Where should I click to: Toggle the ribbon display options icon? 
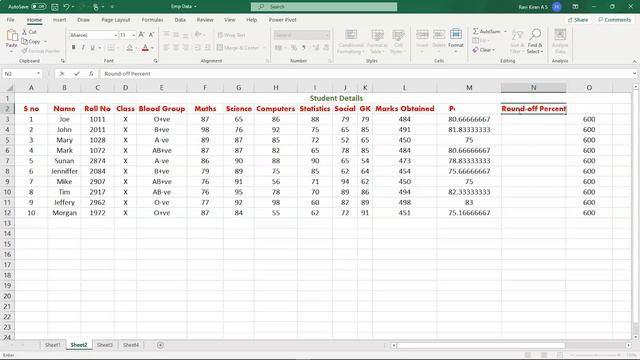pyautogui.click(x=575, y=7)
